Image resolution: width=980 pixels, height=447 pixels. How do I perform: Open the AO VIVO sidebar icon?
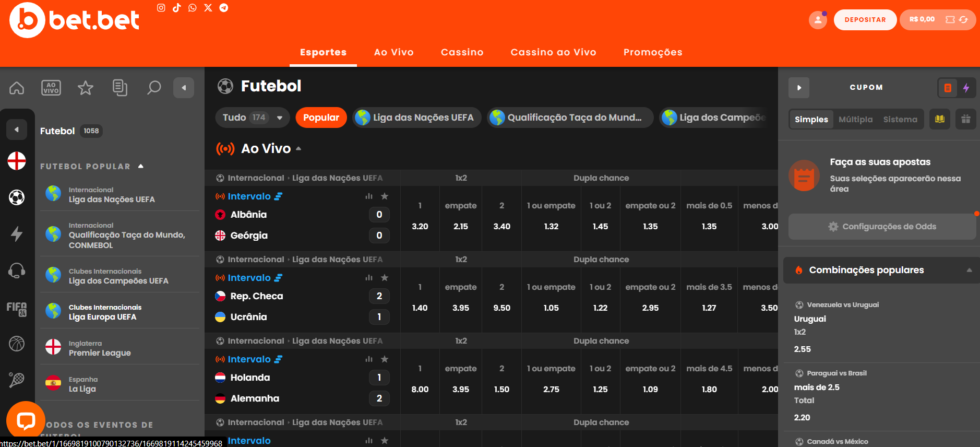[x=51, y=88]
